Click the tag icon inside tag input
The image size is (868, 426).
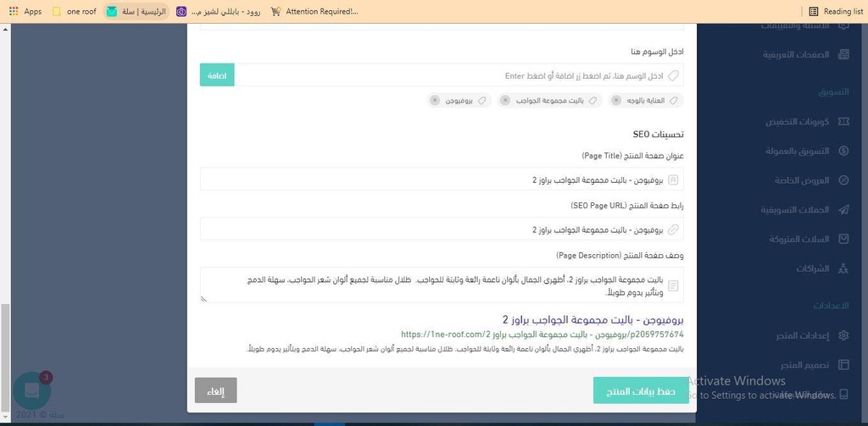tap(674, 75)
